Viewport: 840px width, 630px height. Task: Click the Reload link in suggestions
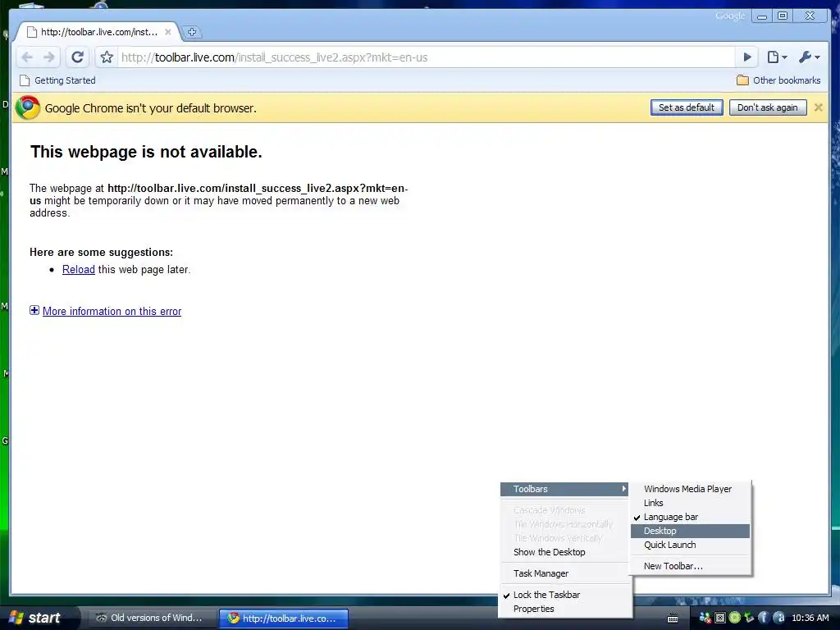click(78, 269)
